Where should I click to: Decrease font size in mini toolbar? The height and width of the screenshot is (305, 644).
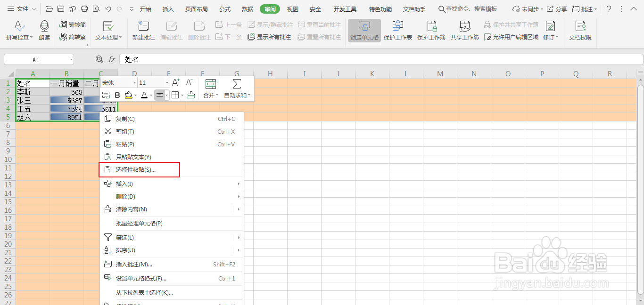click(x=189, y=82)
